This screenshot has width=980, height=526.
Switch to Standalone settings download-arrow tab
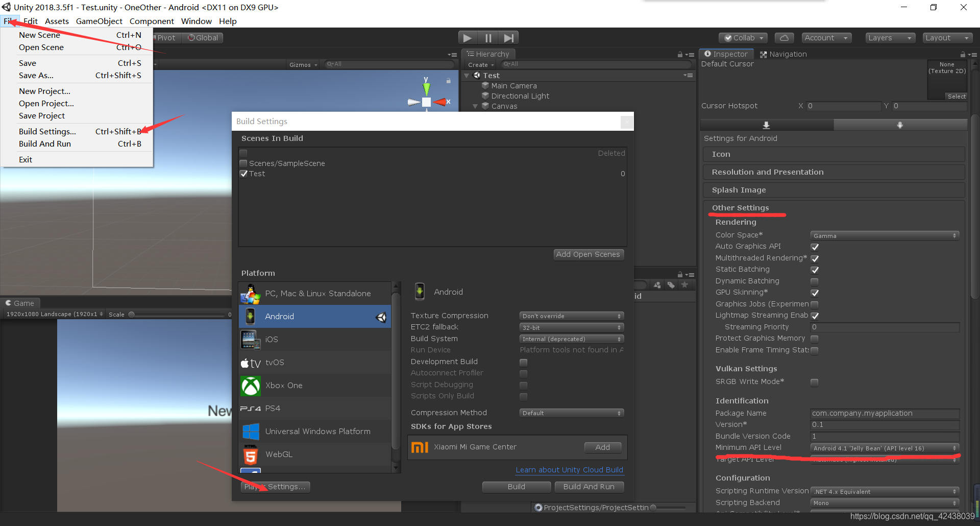[x=766, y=125]
